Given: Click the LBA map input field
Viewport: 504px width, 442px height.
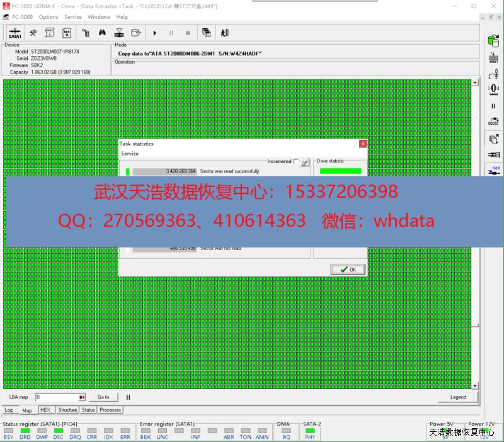Looking at the screenshot, I should 57,397.
